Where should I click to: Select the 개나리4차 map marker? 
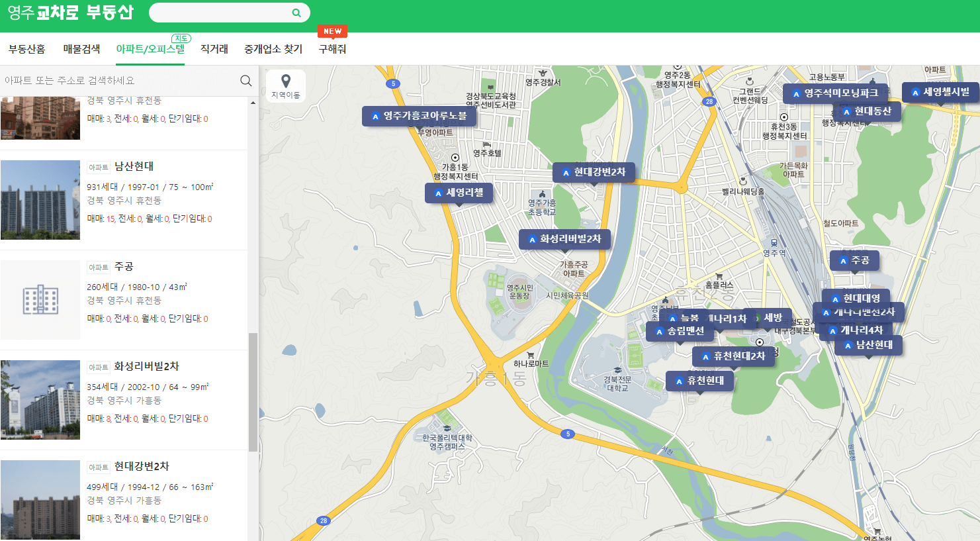pos(856,330)
